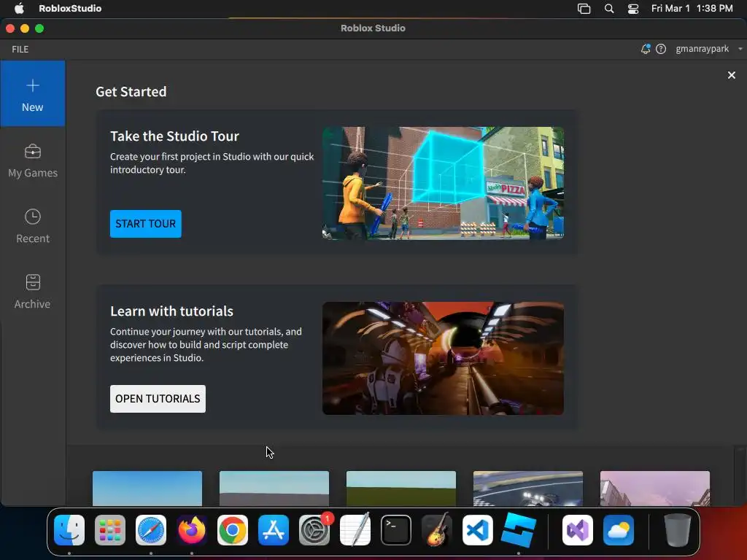Open Visual Studio Code from the dock
Viewport: 747px width, 560px height.
[478, 530]
